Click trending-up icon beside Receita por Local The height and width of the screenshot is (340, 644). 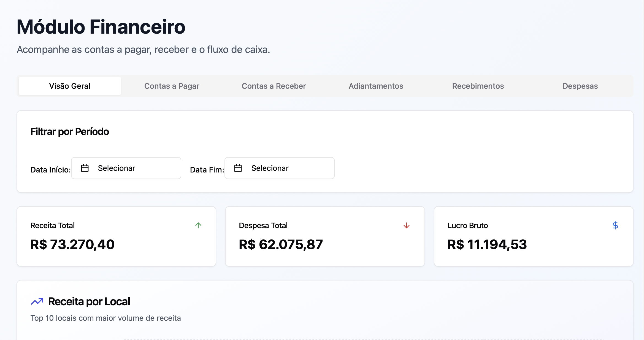click(37, 301)
